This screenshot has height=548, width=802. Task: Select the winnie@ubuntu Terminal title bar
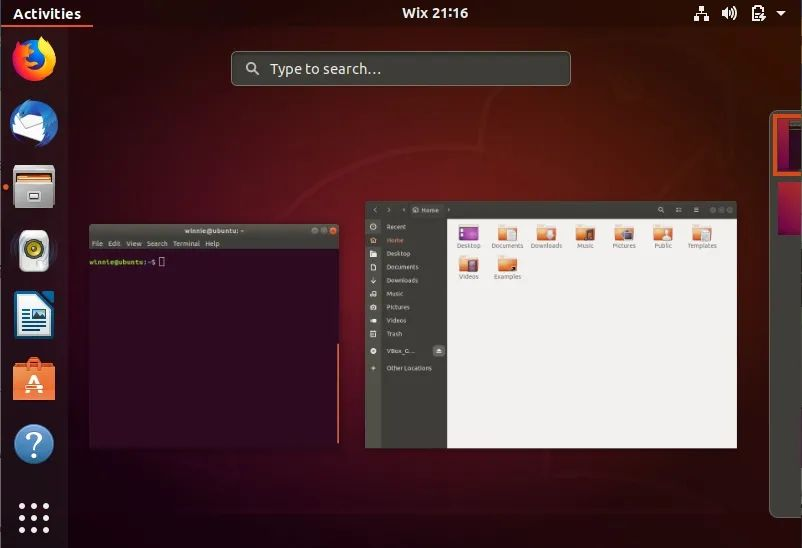[214, 231]
